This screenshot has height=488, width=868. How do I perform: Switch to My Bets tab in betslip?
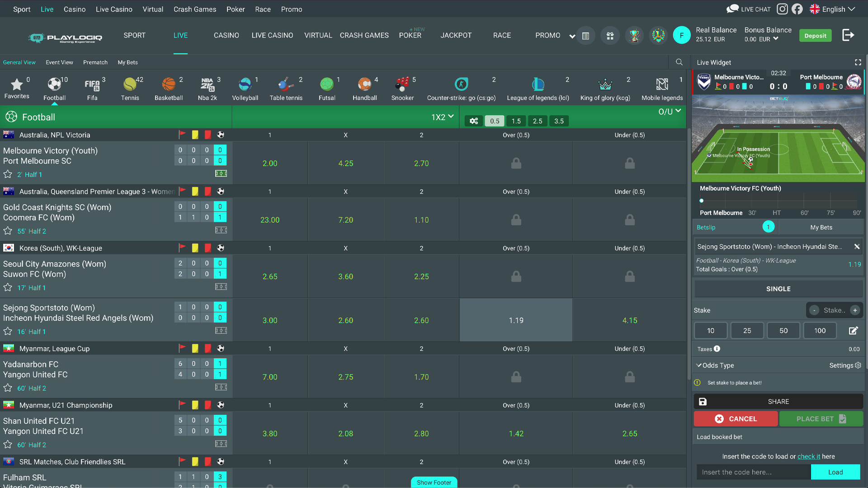tap(821, 227)
